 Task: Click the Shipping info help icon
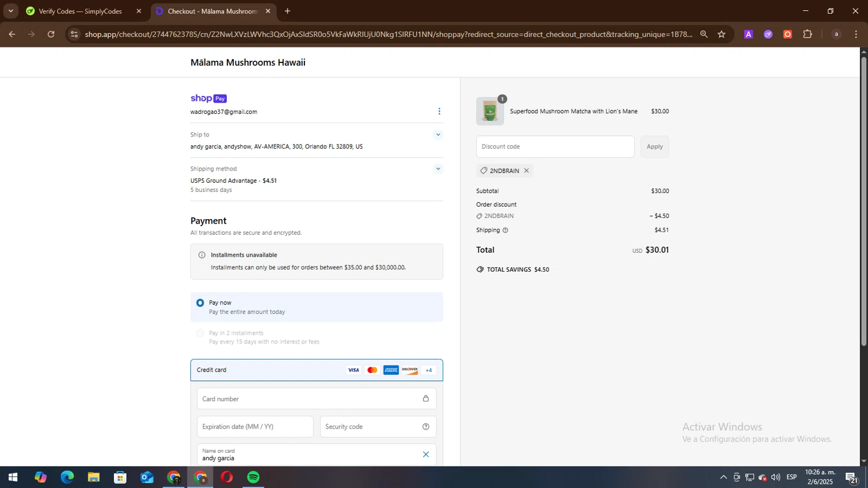point(505,230)
